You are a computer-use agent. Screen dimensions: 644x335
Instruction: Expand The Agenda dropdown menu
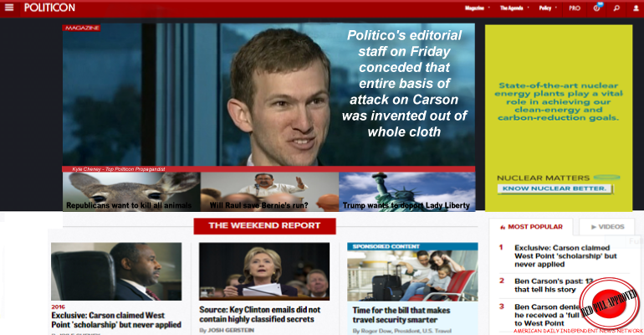(x=514, y=8)
